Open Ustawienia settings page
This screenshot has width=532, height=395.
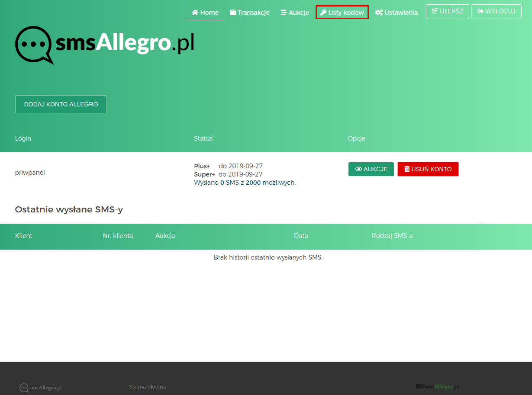point(397,13)
